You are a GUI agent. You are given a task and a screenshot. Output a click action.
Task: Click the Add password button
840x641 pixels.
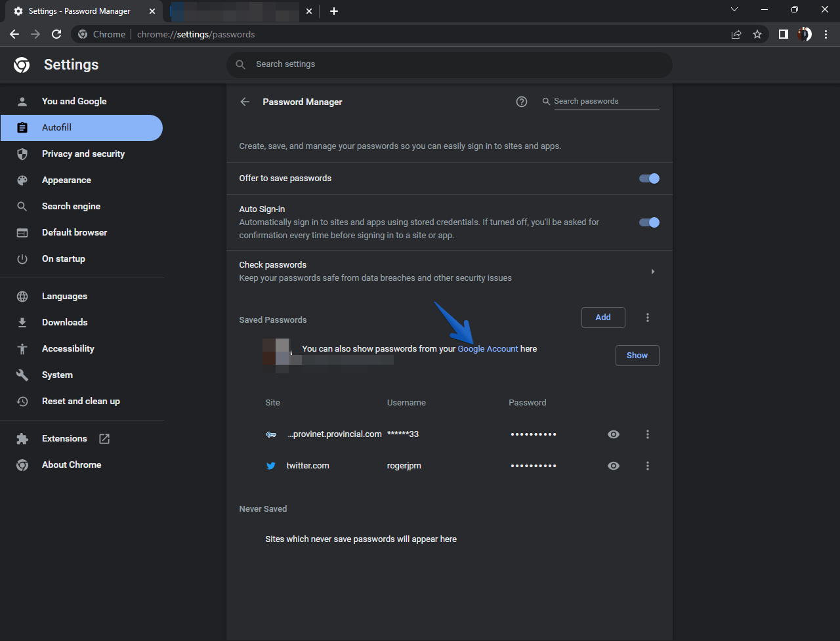pos(603,318)
